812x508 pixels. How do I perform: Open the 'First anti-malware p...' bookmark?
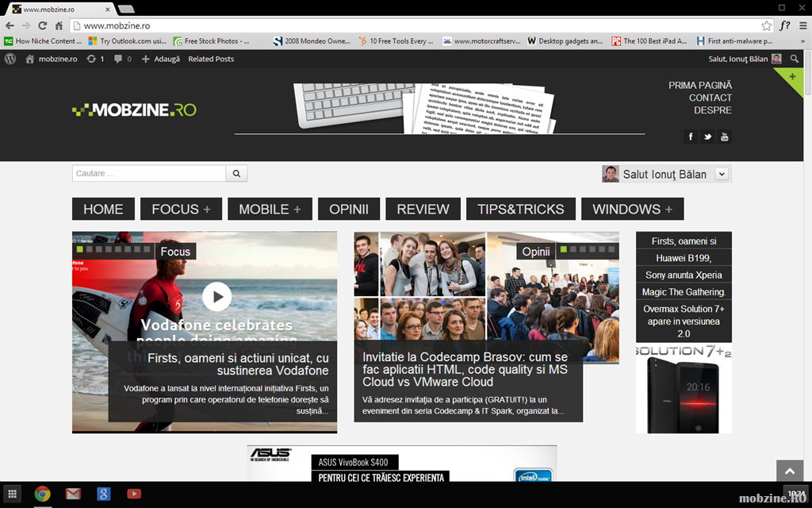click(734, 41)
